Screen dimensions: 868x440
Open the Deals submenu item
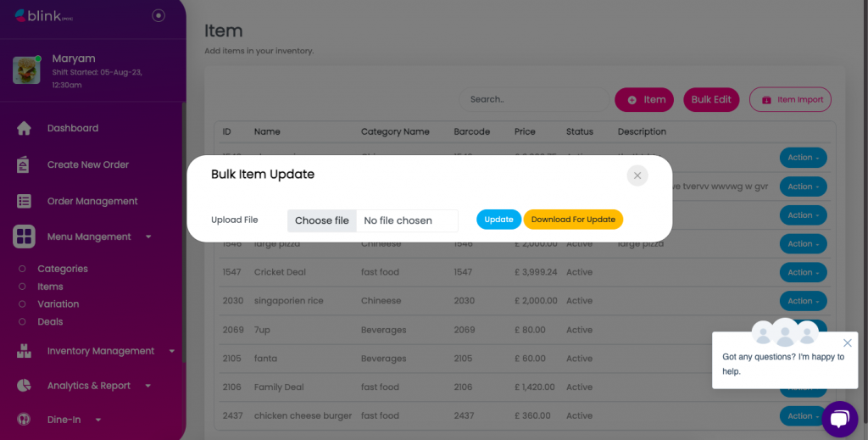tap(50, 321)
